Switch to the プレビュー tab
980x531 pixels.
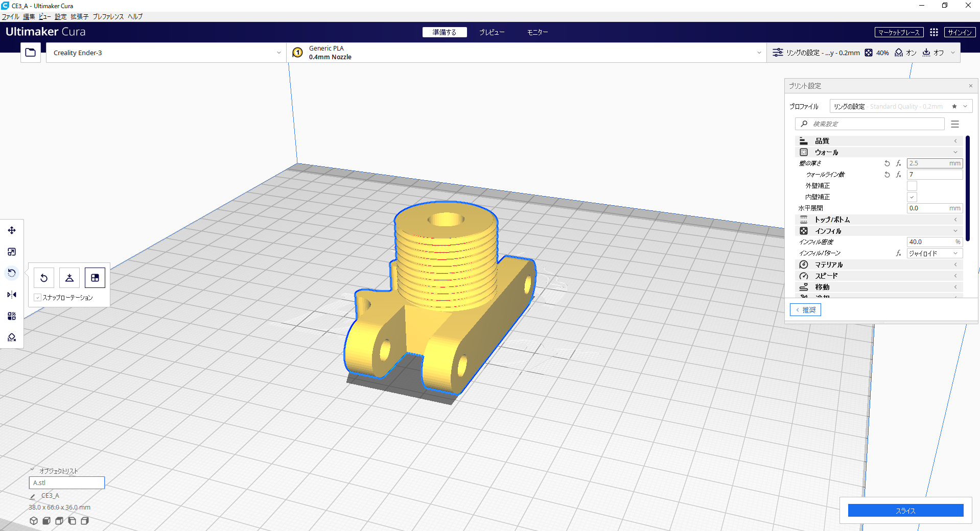click(492, 32)
